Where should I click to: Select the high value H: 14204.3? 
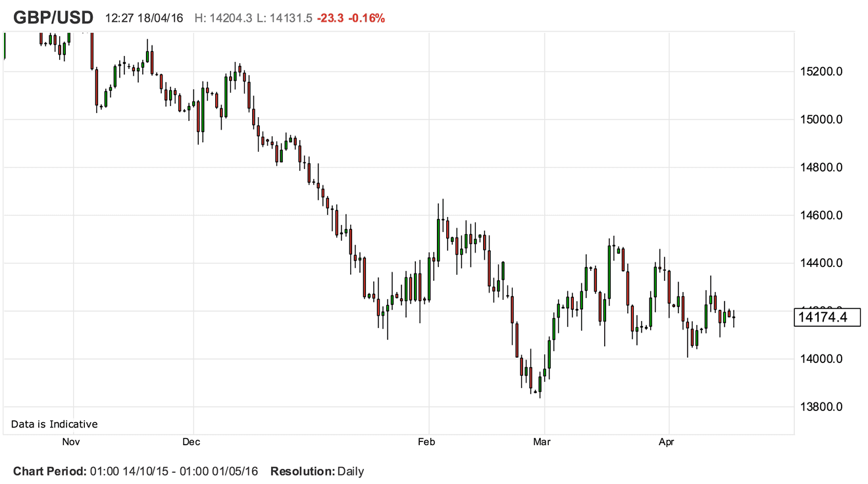(x=224, y=18)
